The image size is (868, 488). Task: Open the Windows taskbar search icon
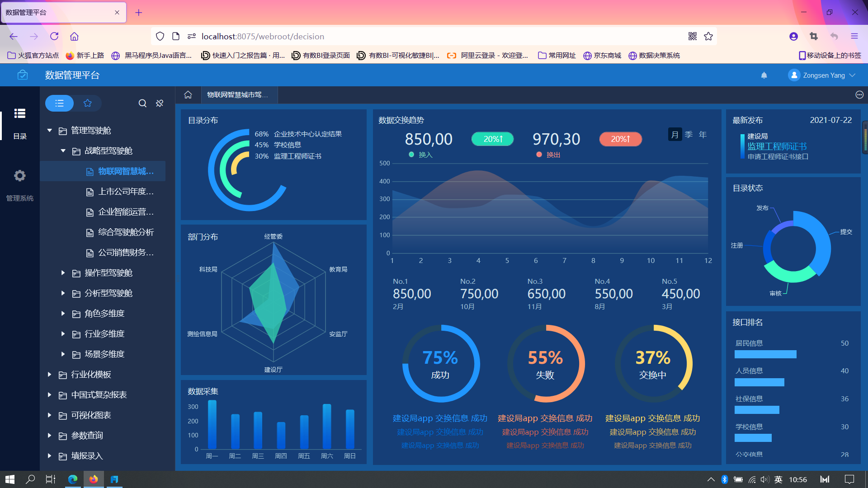pos(30,479)
